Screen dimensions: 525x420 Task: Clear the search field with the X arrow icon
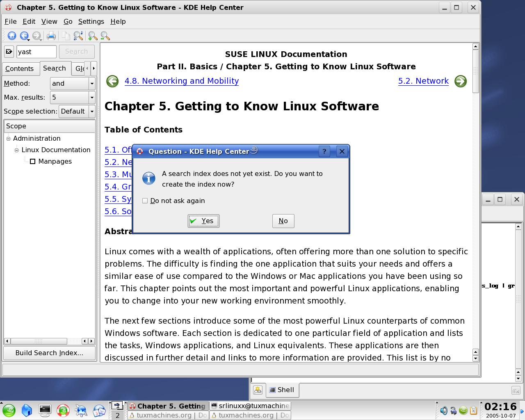(9, 52)
